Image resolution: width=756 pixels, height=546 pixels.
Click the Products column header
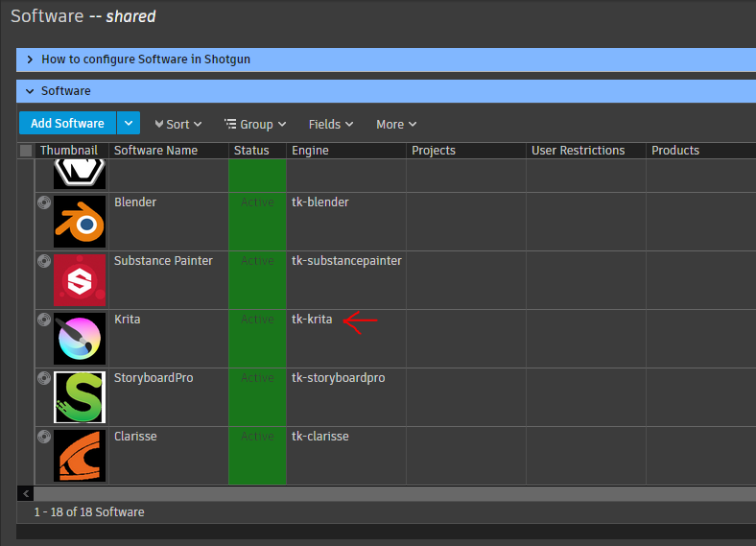pos(701,151)
